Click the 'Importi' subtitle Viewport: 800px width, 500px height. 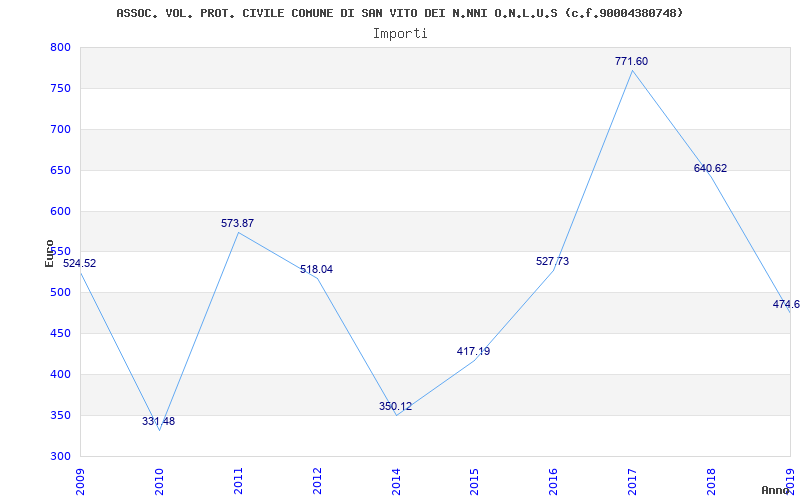400,34
